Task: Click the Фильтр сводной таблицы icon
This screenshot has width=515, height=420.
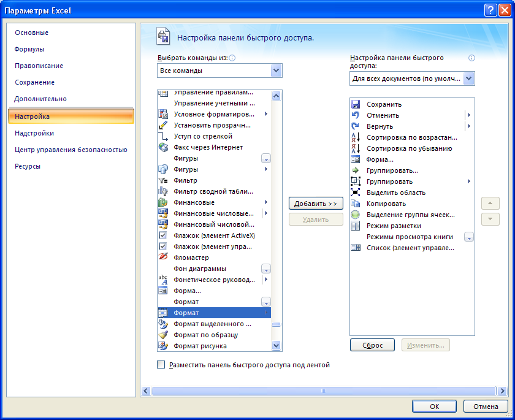Action: (163, 191)
